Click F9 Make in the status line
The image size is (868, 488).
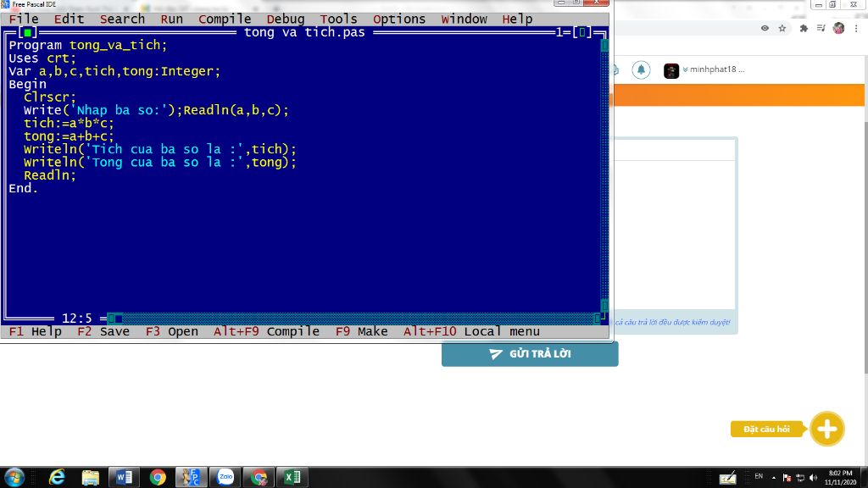[361, 331]
